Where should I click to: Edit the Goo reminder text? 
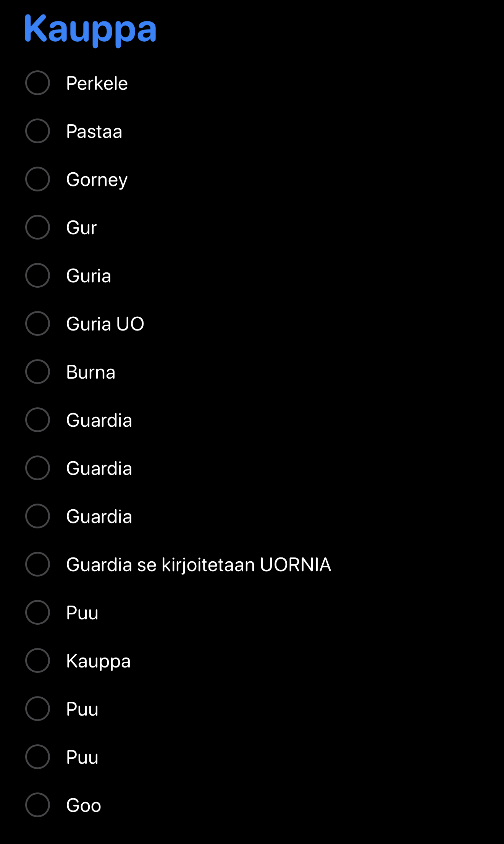(x=84, y=805)
